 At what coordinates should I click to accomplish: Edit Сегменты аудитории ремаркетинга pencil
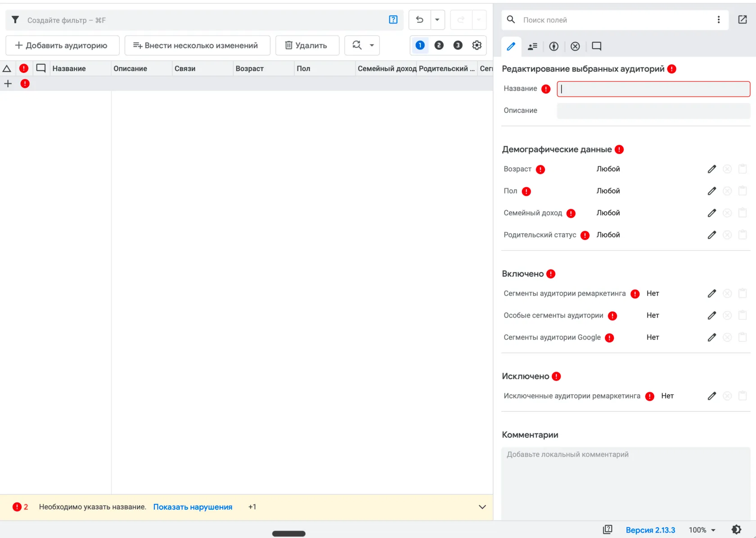[712, 294]
